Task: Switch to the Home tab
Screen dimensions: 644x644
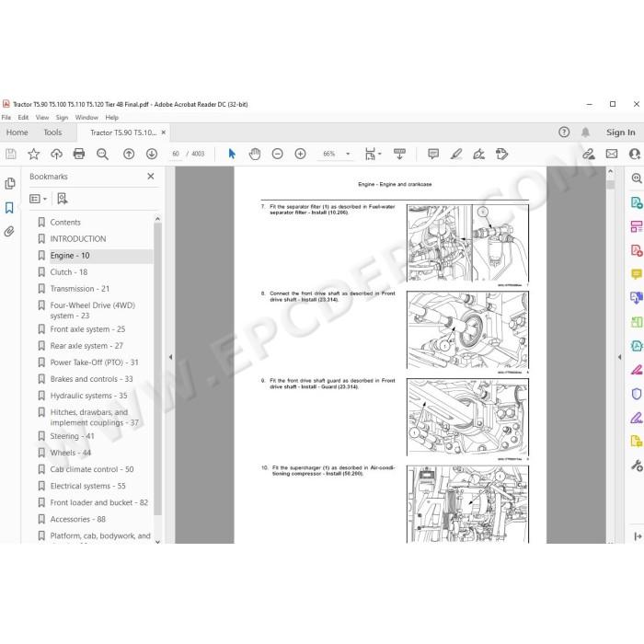Action: tap(17, 132)
